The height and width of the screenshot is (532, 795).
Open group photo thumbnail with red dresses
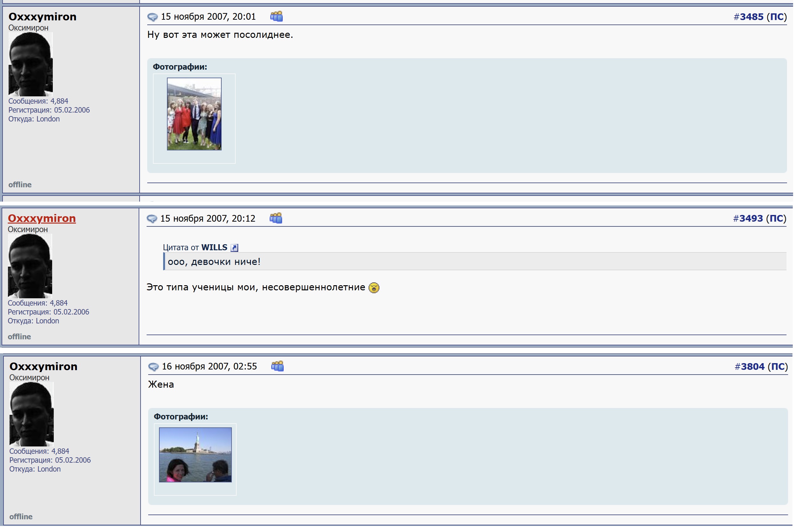tap(194, 114)
